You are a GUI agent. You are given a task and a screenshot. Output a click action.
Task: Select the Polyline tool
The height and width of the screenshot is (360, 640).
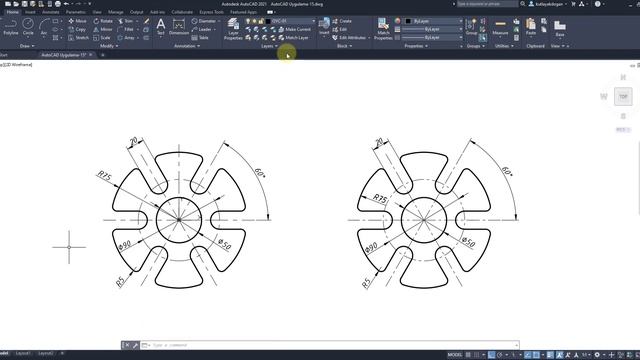[x=11, y=27]
